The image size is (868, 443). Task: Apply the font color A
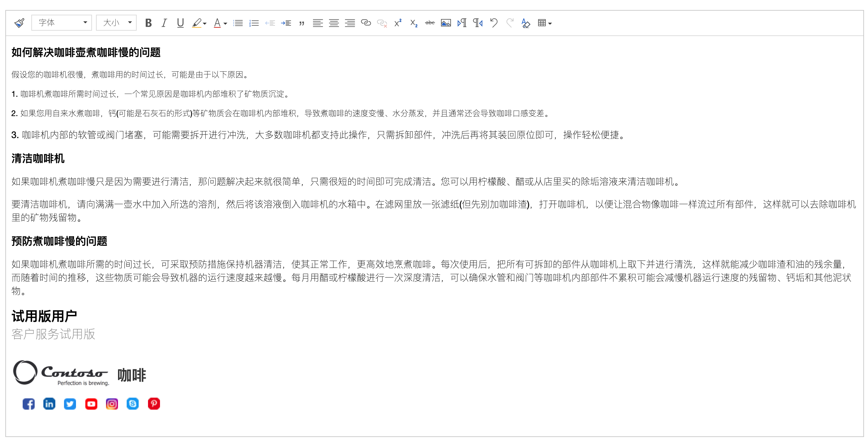click(x=217, y=23)
